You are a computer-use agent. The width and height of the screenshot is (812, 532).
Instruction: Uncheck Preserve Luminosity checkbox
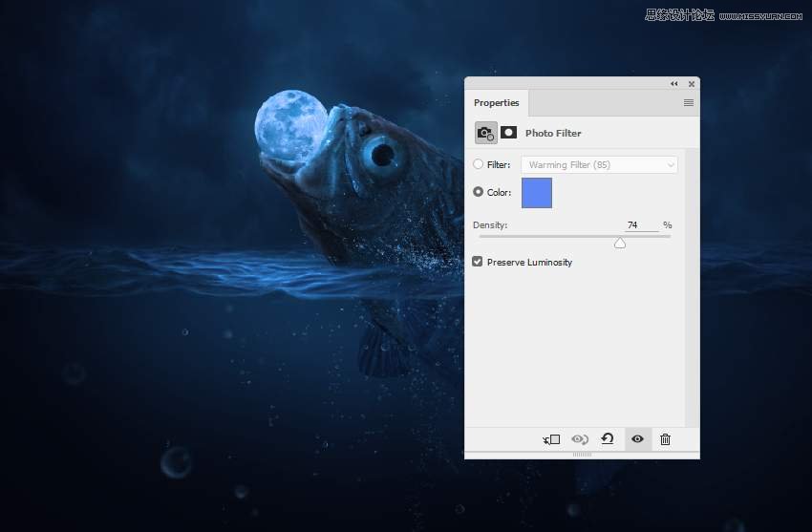[478, 262]
